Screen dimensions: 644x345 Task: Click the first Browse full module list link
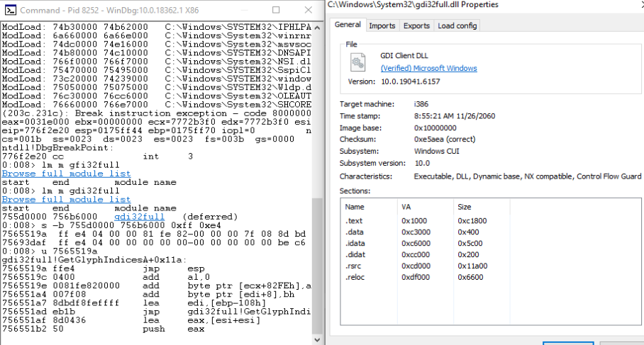(67, 174)
